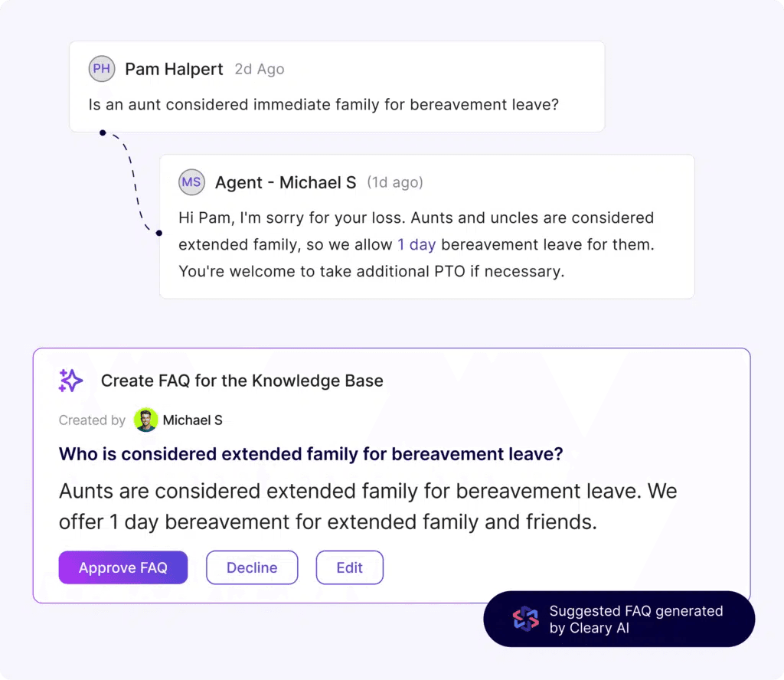This screenshot has width=784, height=680.
Task: Approve the suggested FAQ
Action: point(122,567)
